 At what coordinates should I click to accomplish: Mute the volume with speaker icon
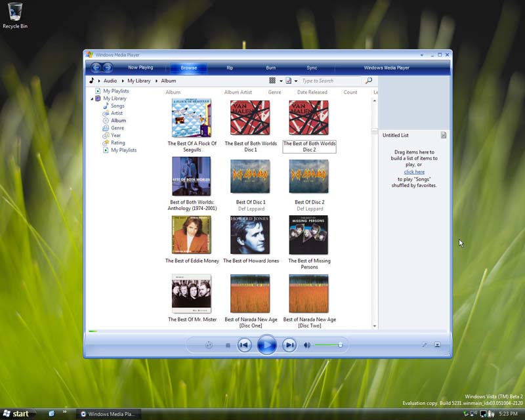306,345
